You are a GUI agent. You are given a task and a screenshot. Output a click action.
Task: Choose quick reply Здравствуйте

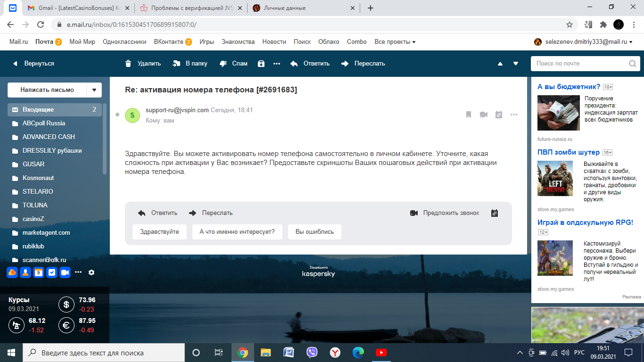tap(159, 232)
